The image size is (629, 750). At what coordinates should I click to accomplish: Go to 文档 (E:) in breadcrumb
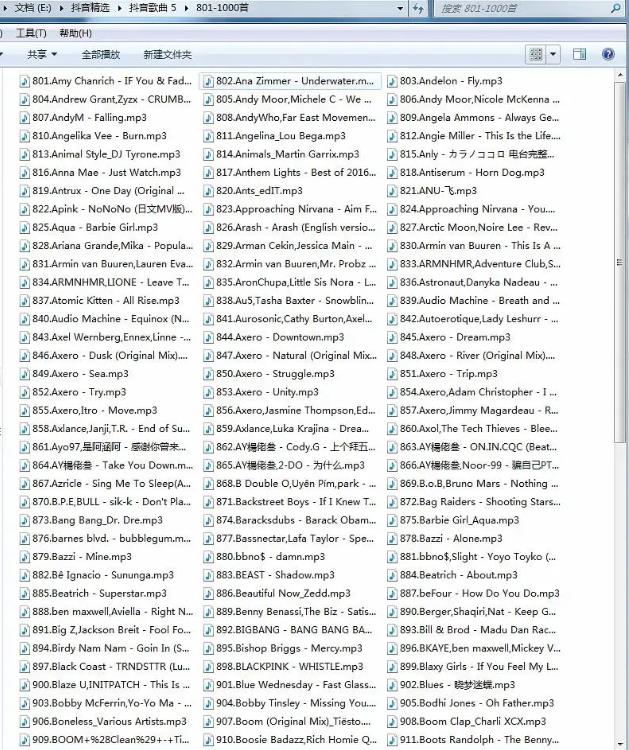coord(33,8)
